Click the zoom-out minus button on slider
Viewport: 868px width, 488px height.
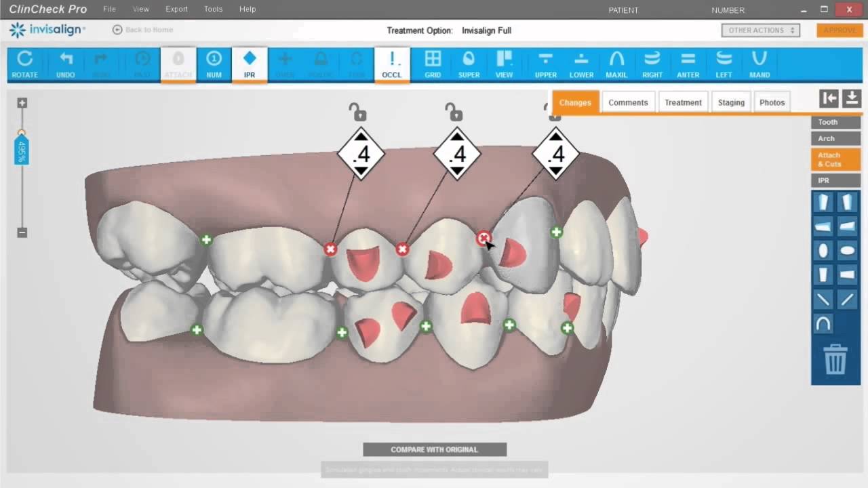(x=22, y=232)
